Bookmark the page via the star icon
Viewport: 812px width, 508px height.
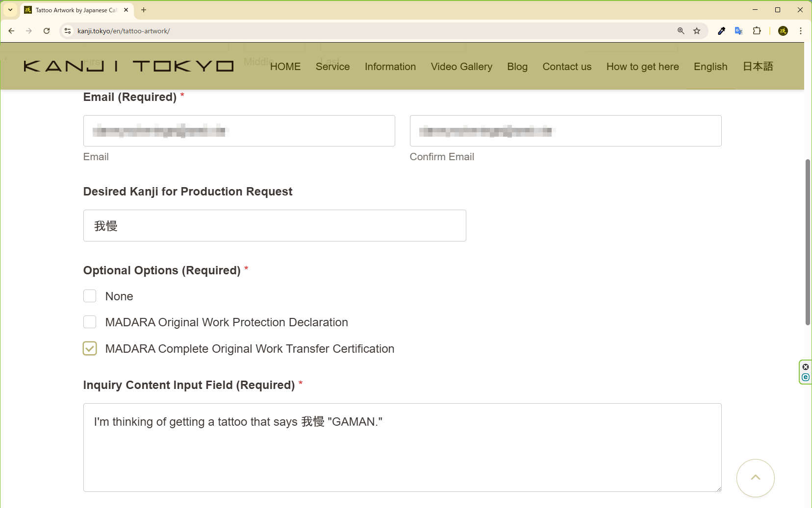[696, 30]
